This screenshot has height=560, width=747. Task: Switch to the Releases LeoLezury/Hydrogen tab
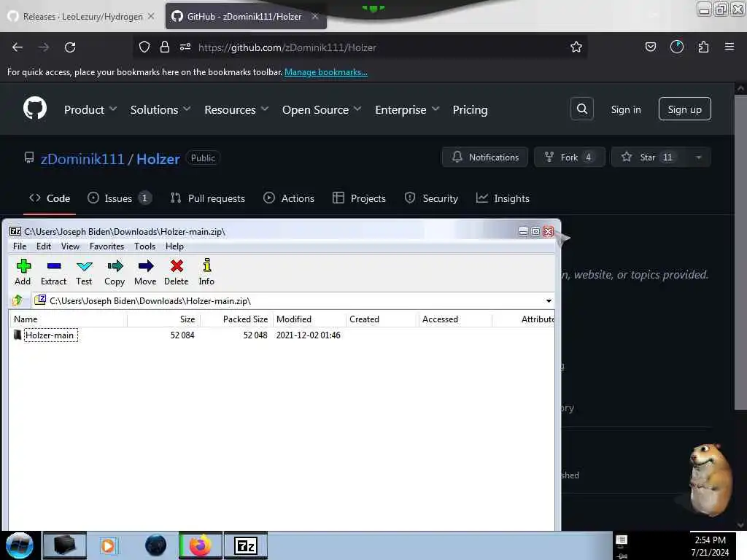click(x=82, y=16)
